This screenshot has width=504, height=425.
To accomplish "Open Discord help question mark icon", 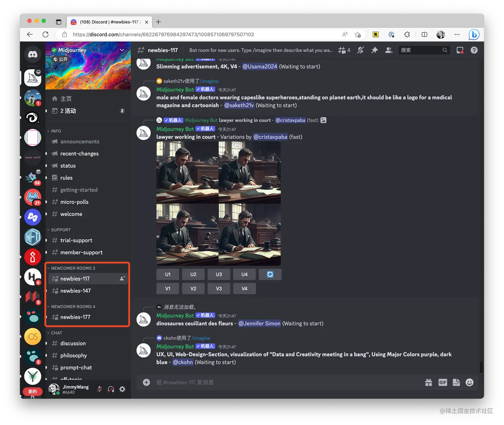I will pyautogui.click(x=474, y=50).
